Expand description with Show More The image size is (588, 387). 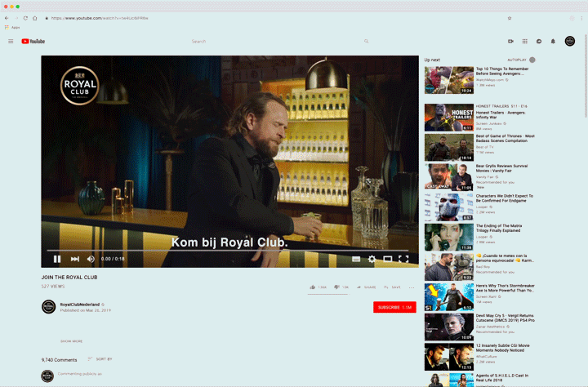pyautogui.click(x=71, y=341)
